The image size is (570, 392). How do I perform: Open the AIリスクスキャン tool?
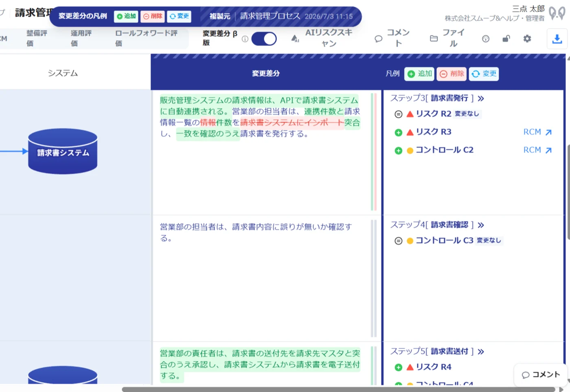pyautogui.click(x=322, y=38)
